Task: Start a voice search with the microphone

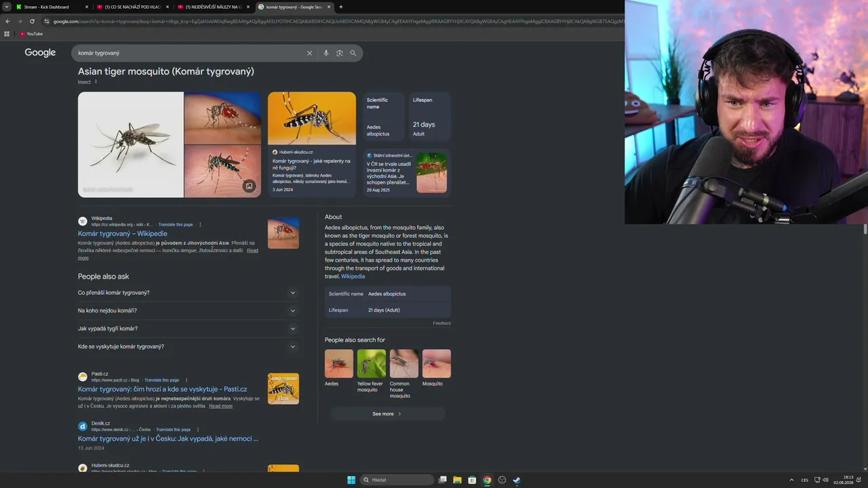Action: [x=325, y=53]
